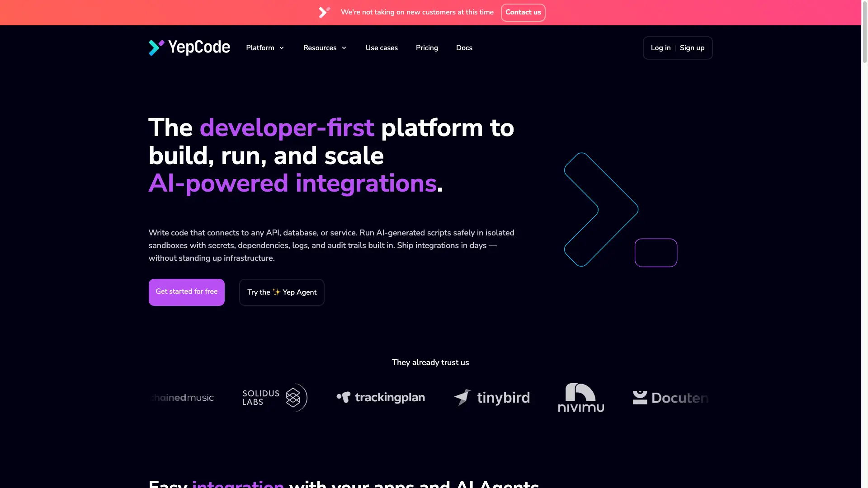Click the 'AI-powered integrations' headline text
The image size is (868, 488).
point(292,183)
